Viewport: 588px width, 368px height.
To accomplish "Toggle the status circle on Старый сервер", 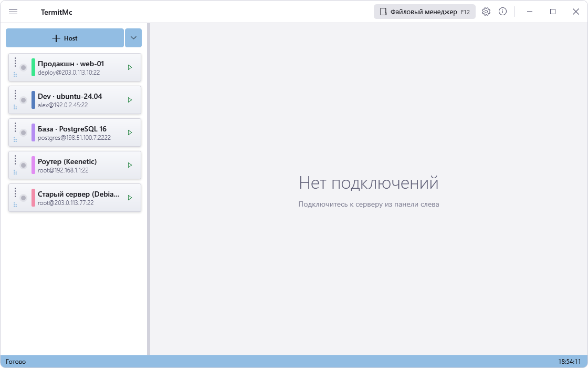I will click(23, 198).
